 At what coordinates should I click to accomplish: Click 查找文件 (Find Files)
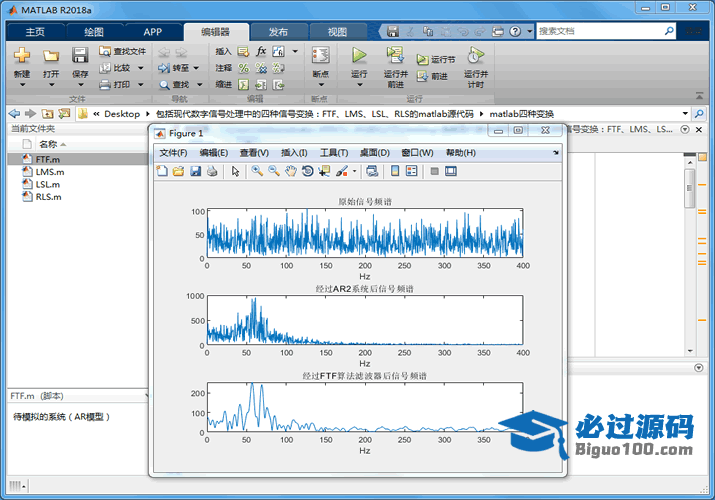pos(123,52)
